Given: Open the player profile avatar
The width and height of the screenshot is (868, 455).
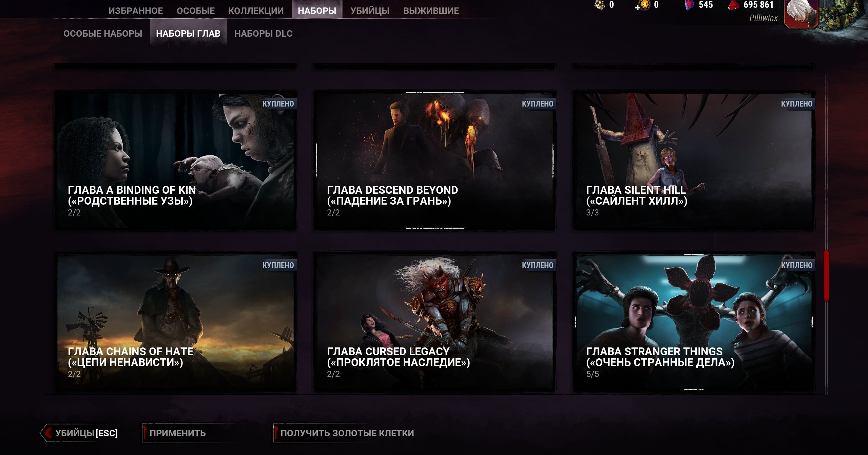Looking at the screenshot, I should 801,14.
